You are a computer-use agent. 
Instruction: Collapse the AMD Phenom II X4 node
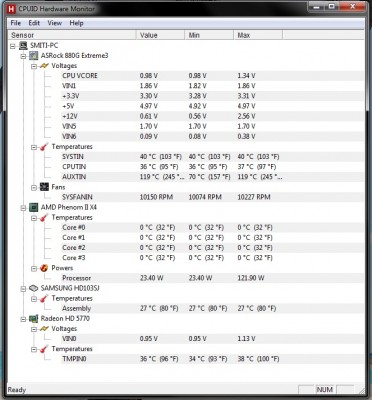(x=23, y=208)
